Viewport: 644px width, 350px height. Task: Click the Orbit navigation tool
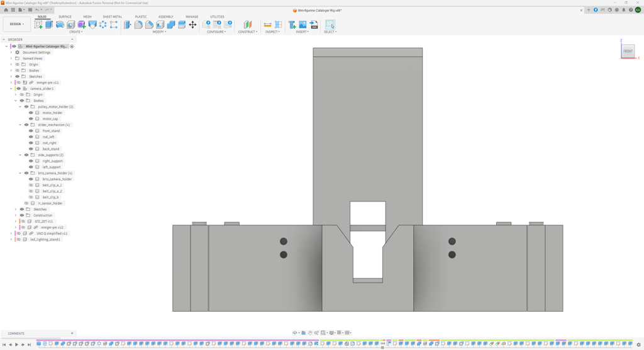tap(294, 333)
